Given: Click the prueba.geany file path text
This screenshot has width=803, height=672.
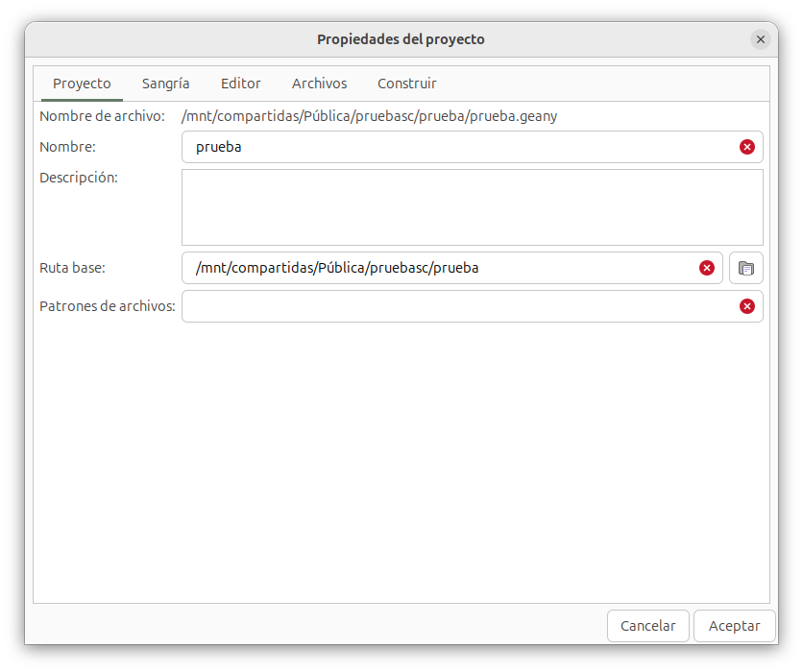Looking at the screenshot, I should [x=369, y=116].
